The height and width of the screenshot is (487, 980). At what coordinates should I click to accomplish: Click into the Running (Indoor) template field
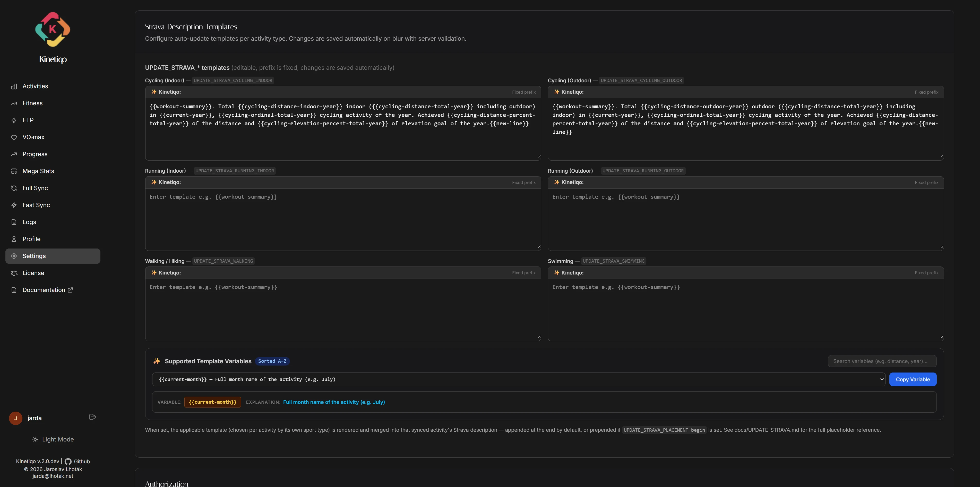[x=343, y=219]
